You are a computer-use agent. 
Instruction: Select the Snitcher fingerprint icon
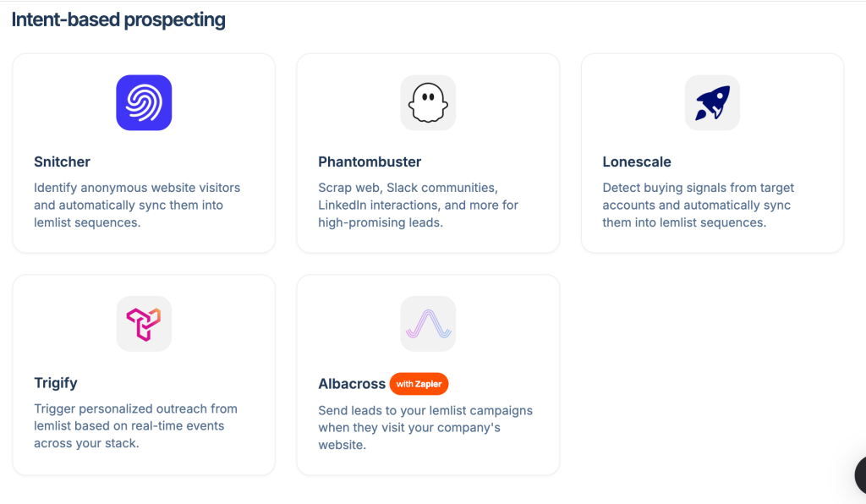click(144, 102)
